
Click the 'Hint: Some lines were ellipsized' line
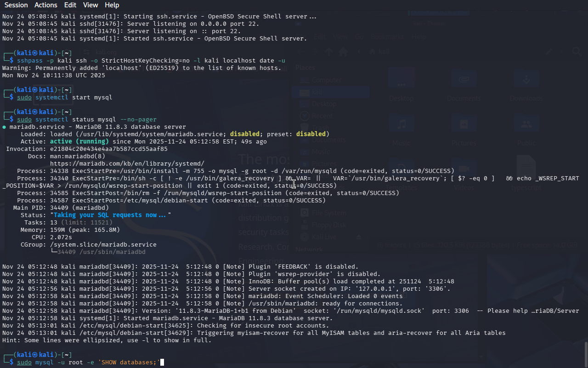pos(107,340)
